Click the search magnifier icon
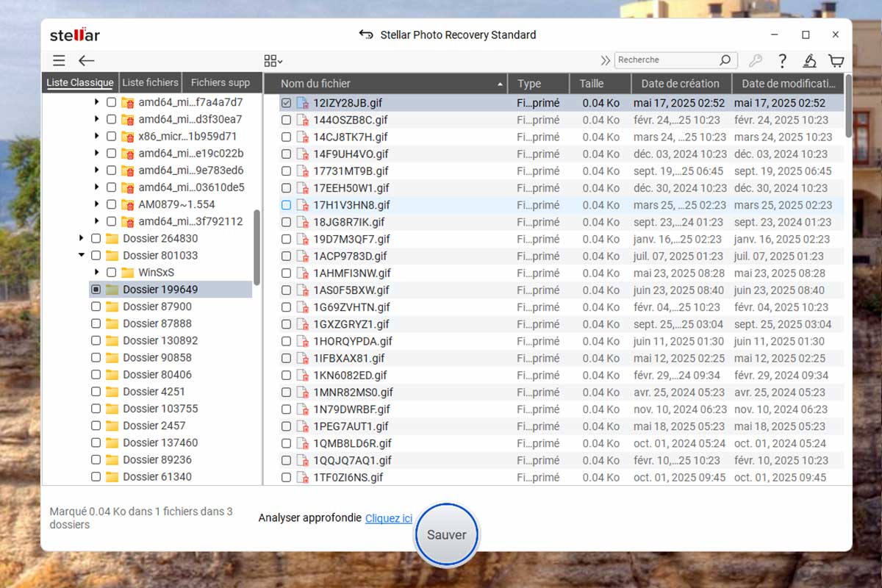The height and width of the screenshot is (588, 882). (x=725, y=60)
